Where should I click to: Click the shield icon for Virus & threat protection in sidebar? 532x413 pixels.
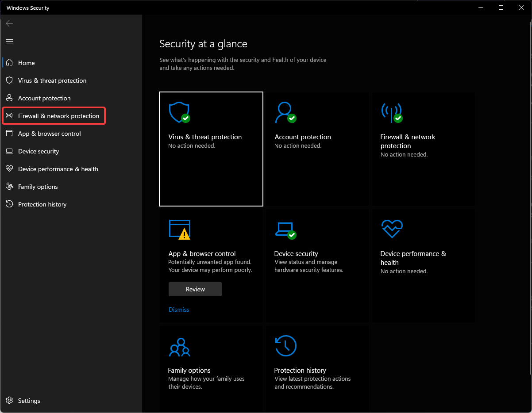coord(9,80)
